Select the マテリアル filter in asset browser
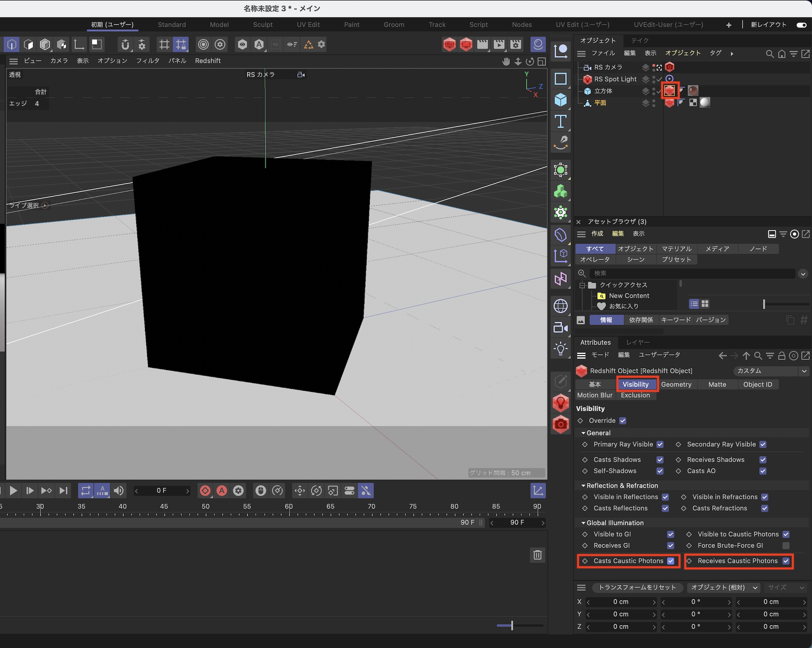 (x=676, y=249)
